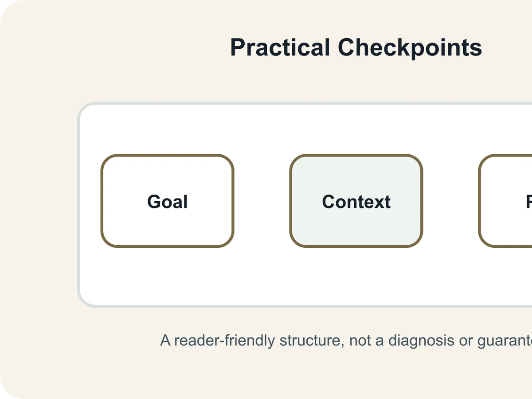Select the word Goal inside its box
The width and height of the screenshot is (532, 399).
coord(167,202)
